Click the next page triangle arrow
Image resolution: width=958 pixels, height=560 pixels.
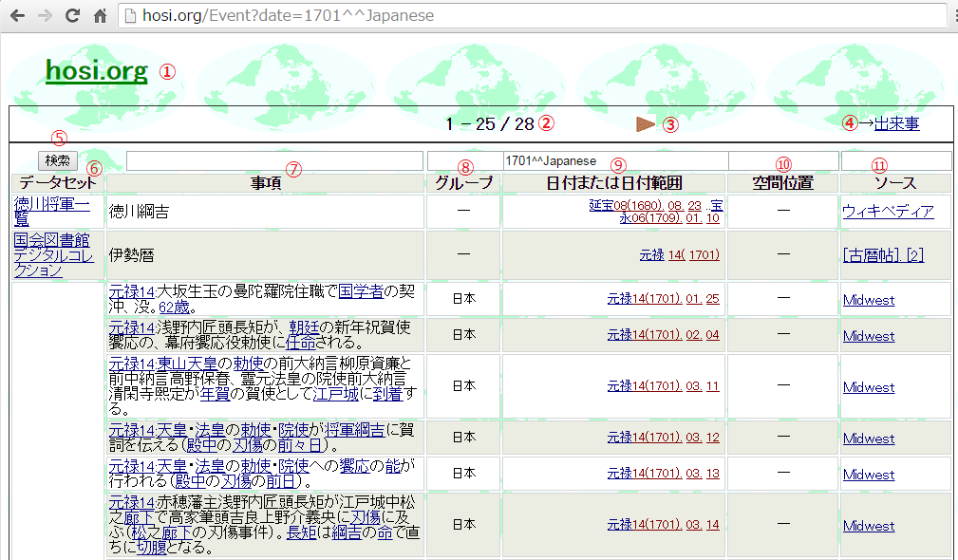646,123
